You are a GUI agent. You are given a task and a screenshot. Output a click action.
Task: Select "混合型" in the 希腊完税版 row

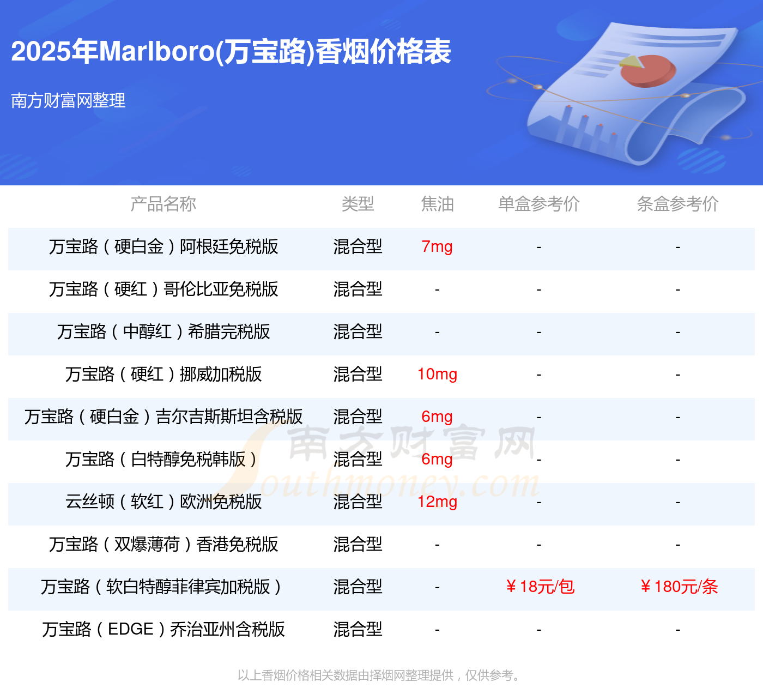coord(358,331)
